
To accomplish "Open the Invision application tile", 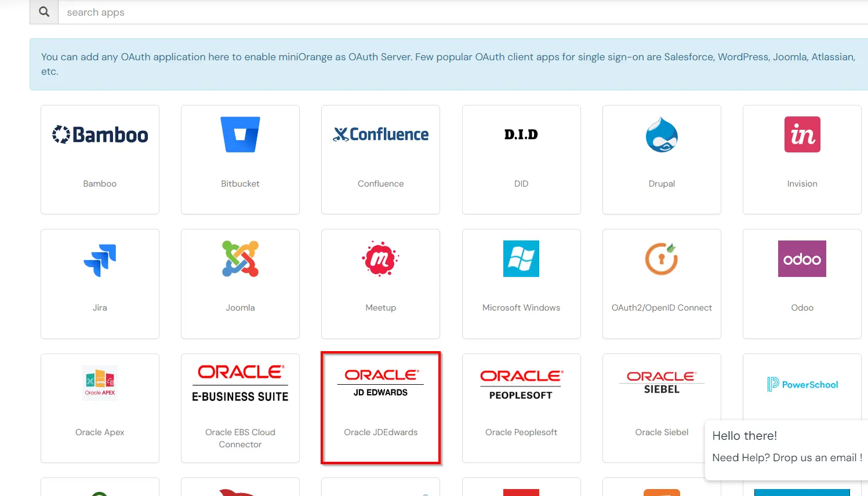I will pos(802,159).
